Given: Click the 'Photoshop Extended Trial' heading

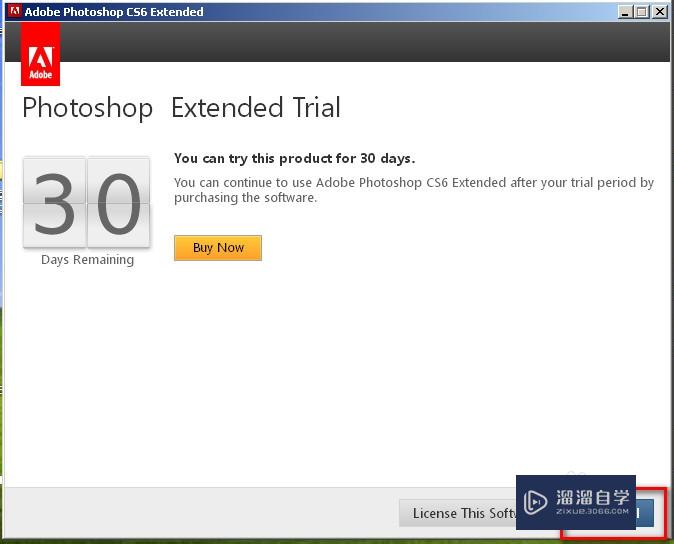Looking at the screenshot, I should (x=181, y=107).
